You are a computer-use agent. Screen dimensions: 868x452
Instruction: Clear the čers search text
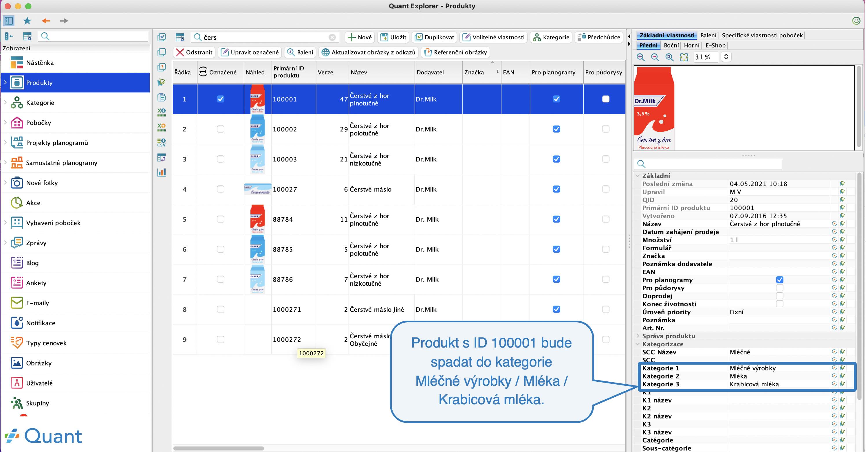click(x=332, y=37)
